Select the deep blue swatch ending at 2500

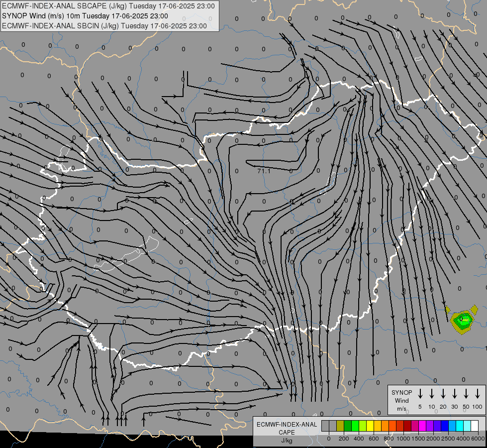click(444, 426)
